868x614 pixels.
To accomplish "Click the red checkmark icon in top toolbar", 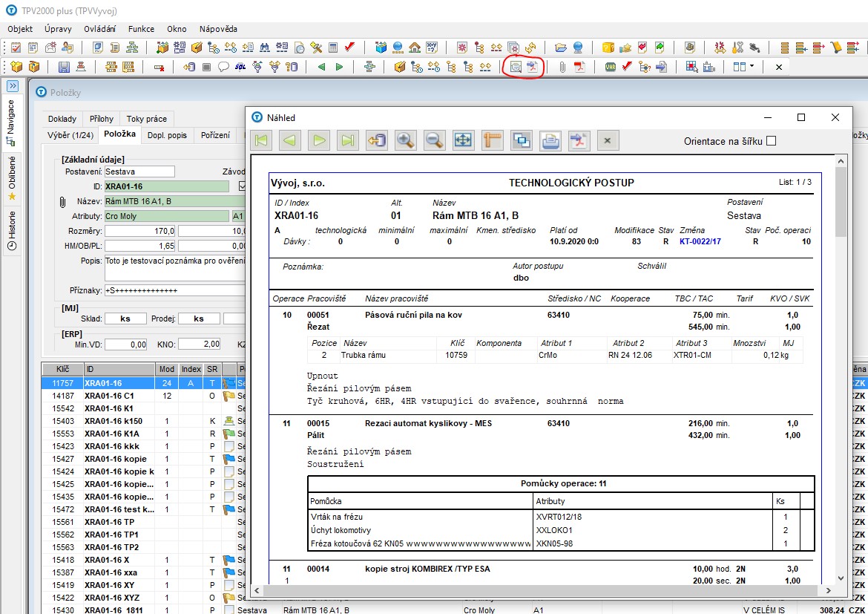I will 350,48.
